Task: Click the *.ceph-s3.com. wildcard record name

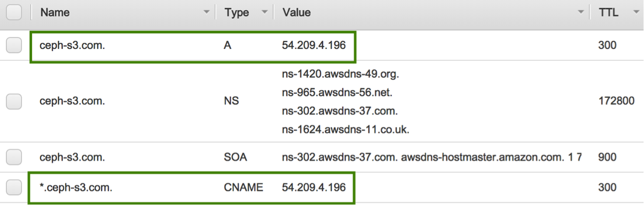Action: point(75,187)
